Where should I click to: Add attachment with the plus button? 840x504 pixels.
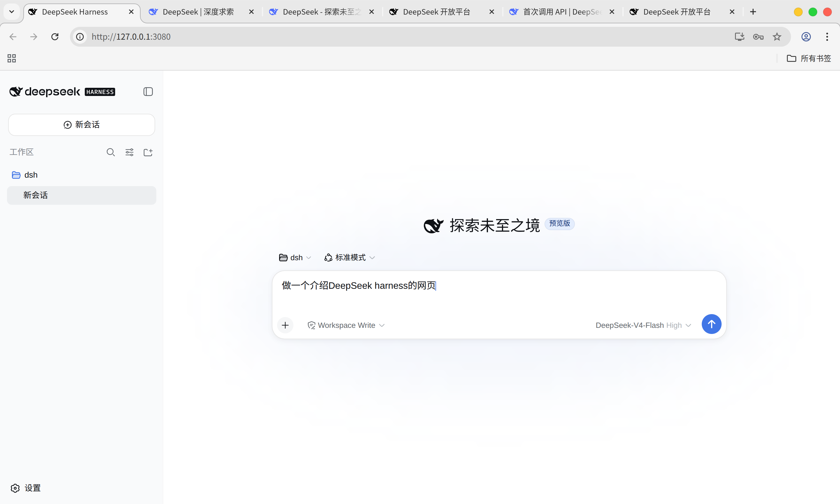tap(285, 325)
